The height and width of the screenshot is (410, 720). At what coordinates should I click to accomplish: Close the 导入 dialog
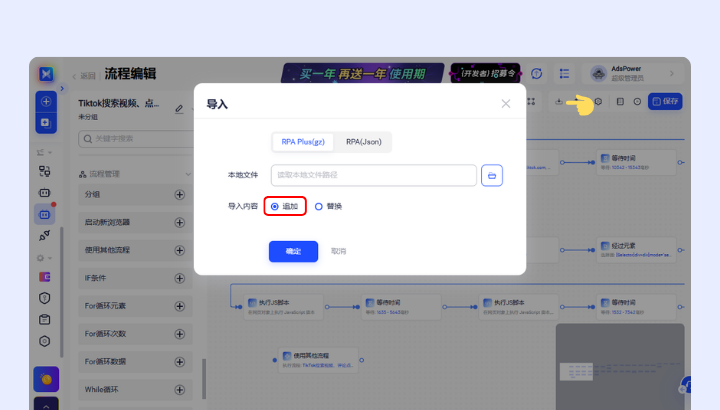(506, 104)
